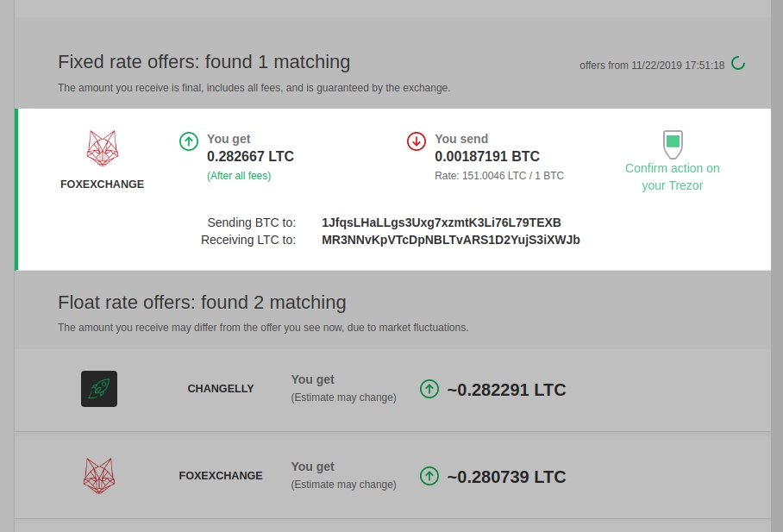Click the red down-arrow icon beside You send

pyautogui.click(x=417, y=141)
